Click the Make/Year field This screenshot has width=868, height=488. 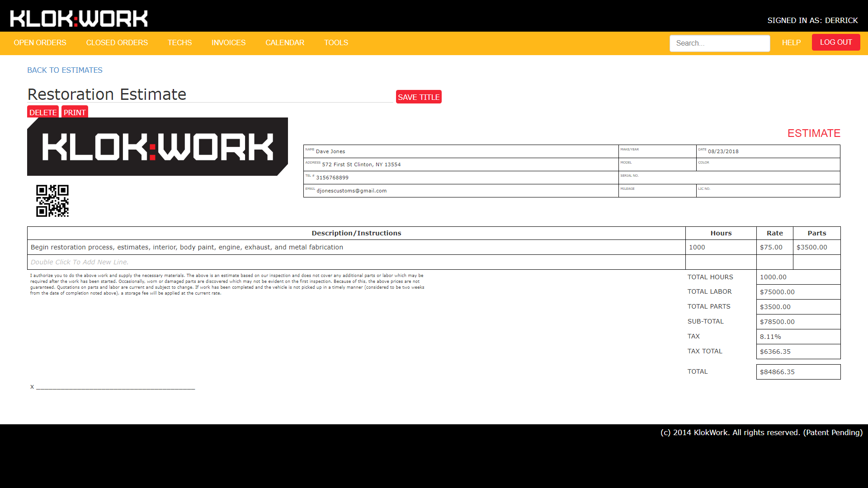(657, 151)
